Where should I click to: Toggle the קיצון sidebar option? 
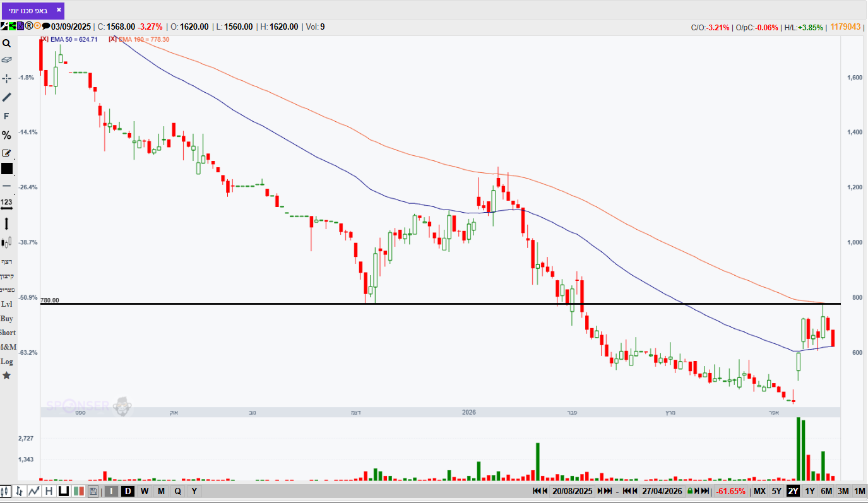(7, 275)
